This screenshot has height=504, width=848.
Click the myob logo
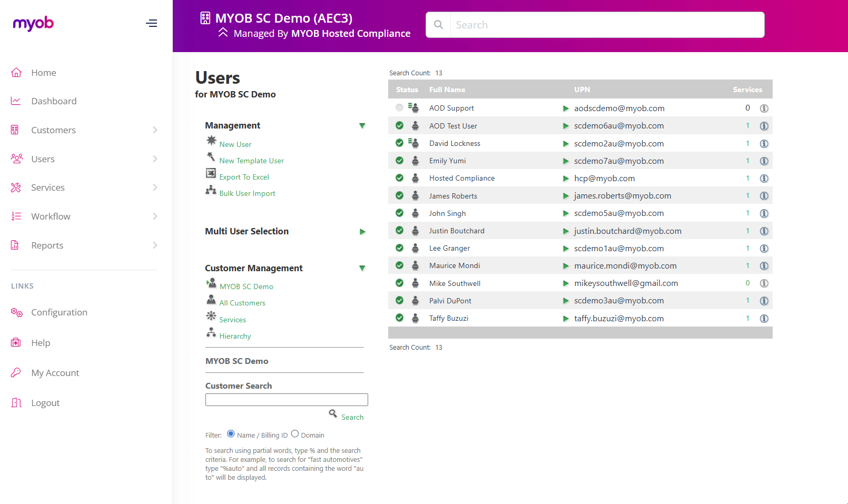point(33,23)
